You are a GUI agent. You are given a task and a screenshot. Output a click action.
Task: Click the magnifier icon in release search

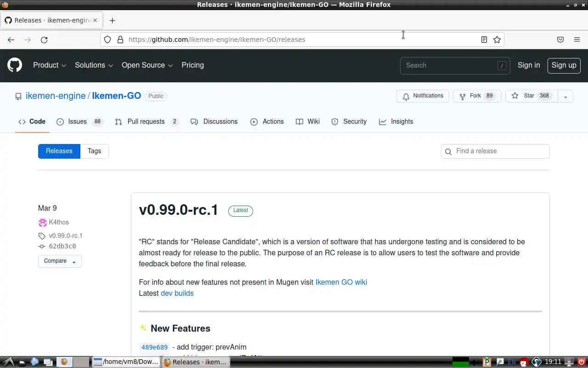(x=448, y=151)
